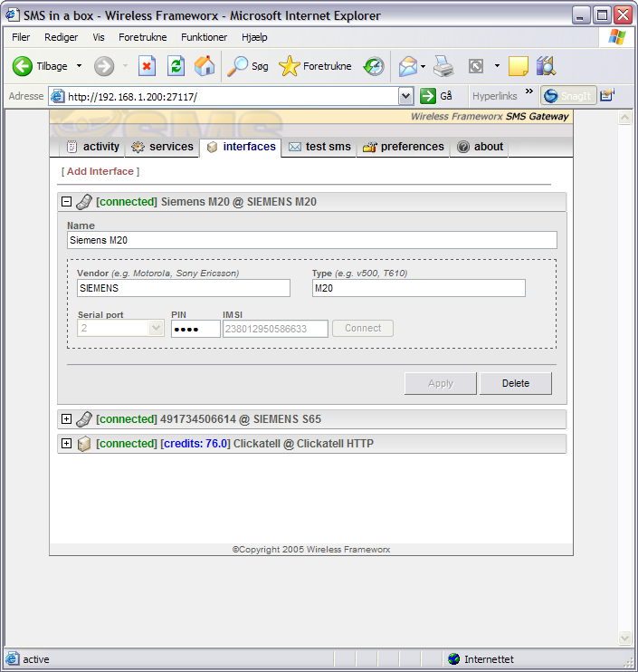Open the Home page icon
638x672 pixels.
tap(205, 66)
